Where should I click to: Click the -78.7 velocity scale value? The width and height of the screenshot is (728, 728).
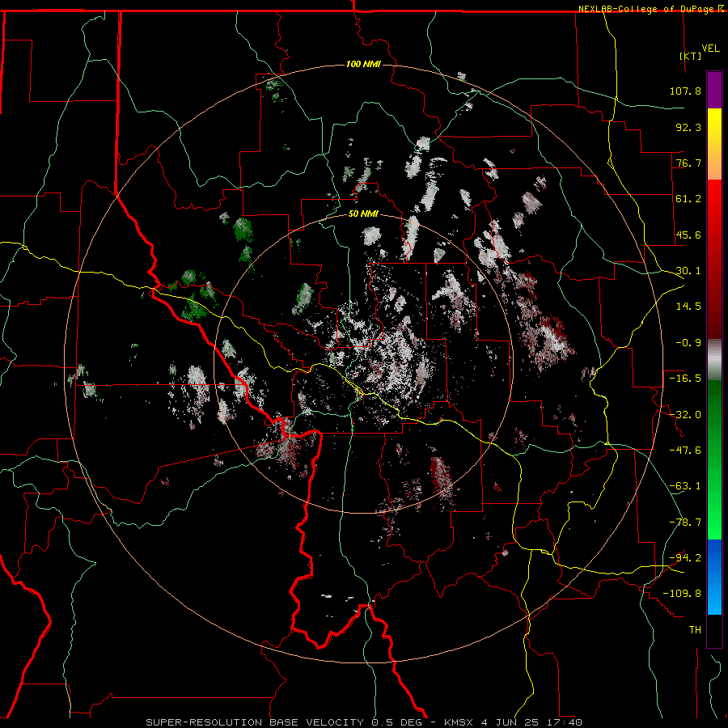[x=685, y=523]
